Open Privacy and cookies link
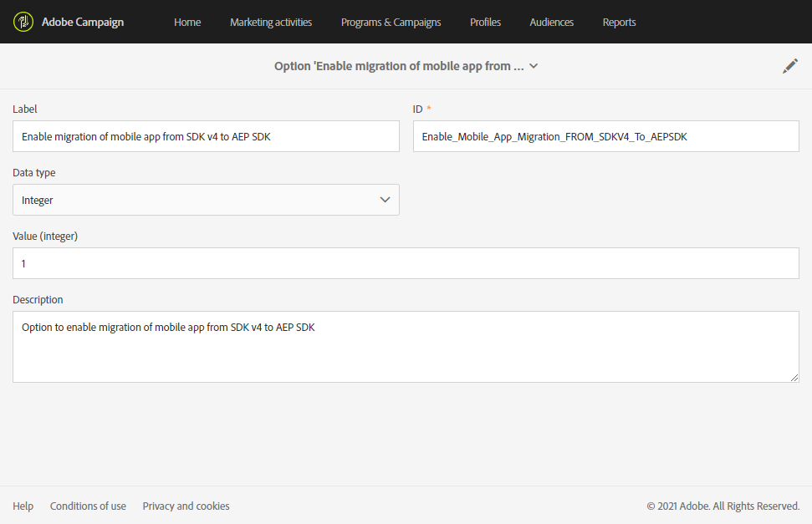The width and height of the screenshot is (812, 524). coord(186,506)
